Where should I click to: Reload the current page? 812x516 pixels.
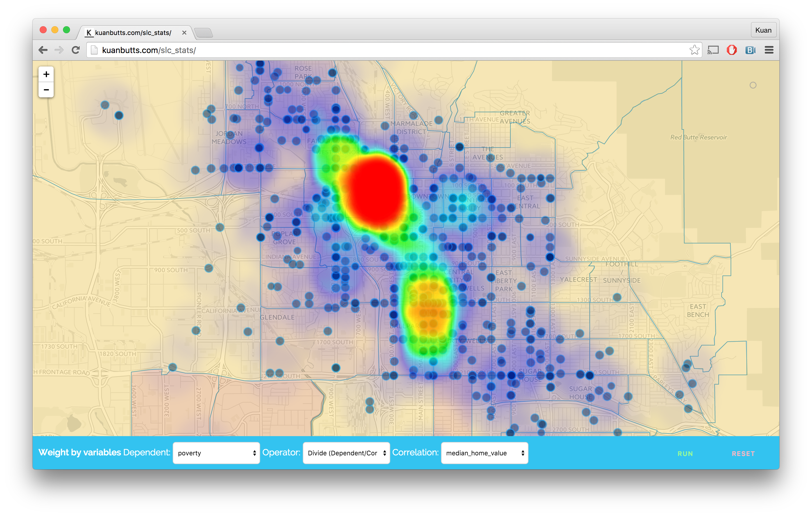(x=76, y=50)
